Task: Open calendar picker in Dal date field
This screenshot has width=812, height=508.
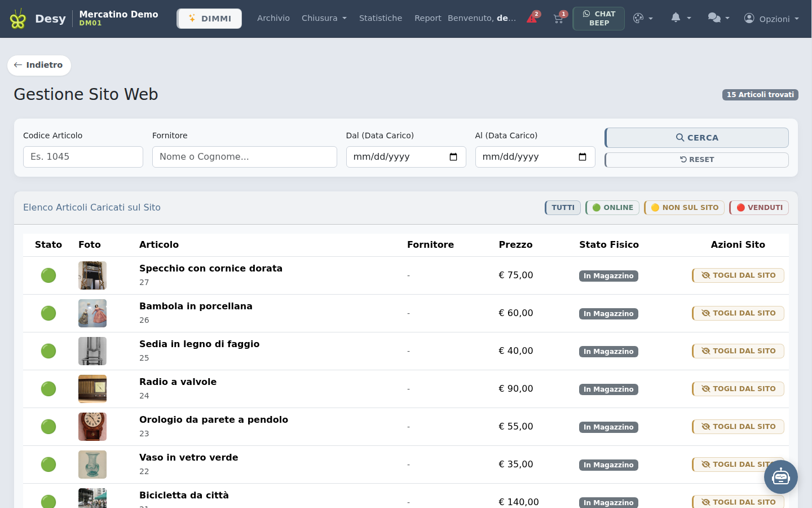Action: (453, 157)
